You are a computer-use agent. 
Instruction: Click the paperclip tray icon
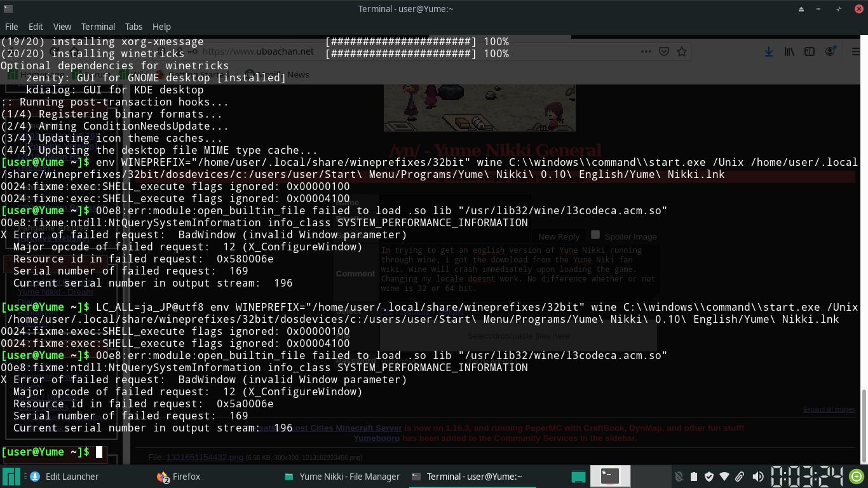pos(740,477)
